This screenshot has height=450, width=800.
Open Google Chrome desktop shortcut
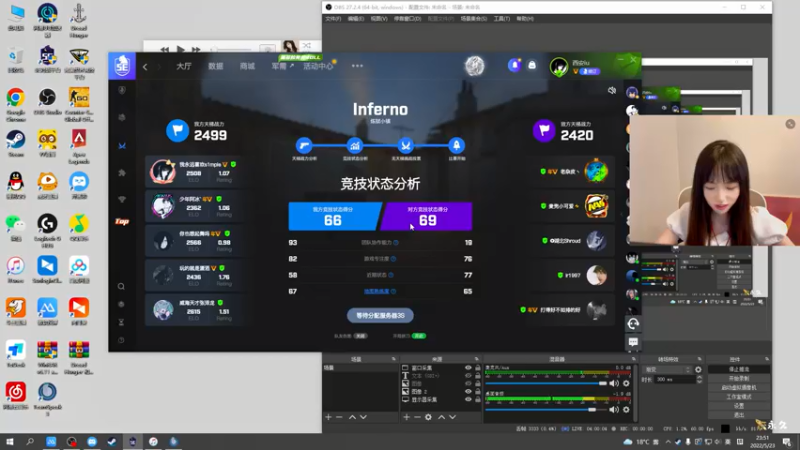[x=16, y=104]
